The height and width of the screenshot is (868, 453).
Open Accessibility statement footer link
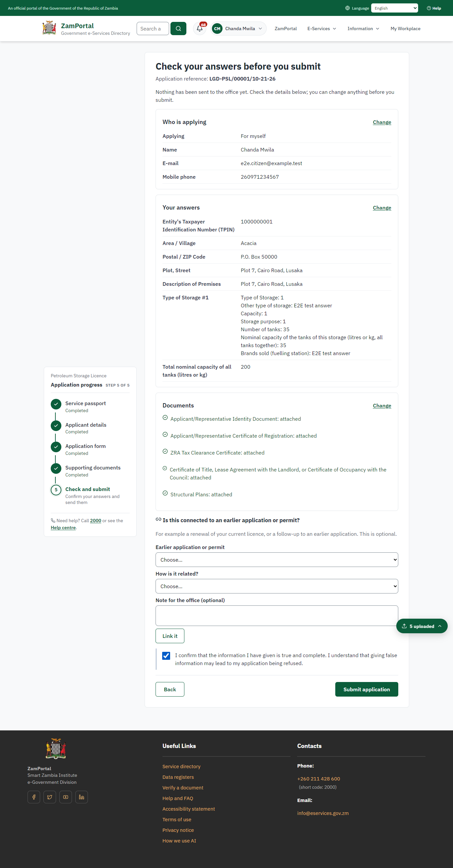pos(189,809)
